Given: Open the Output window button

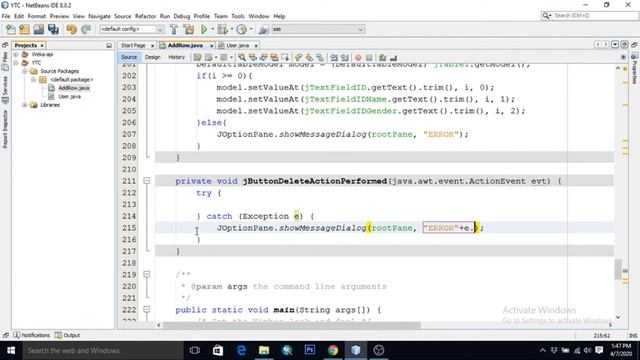Looking at the screenshot, I should pyautogui.click(x=68, y=335).
